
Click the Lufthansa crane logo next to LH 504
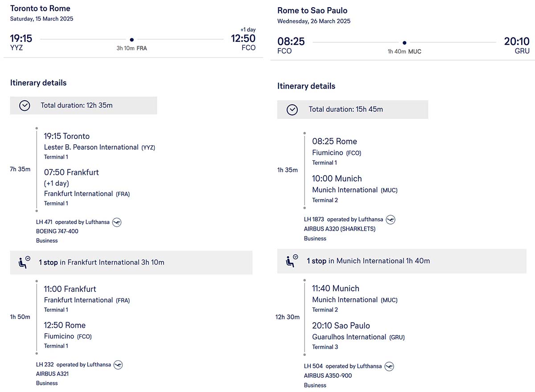coord(389,367)
